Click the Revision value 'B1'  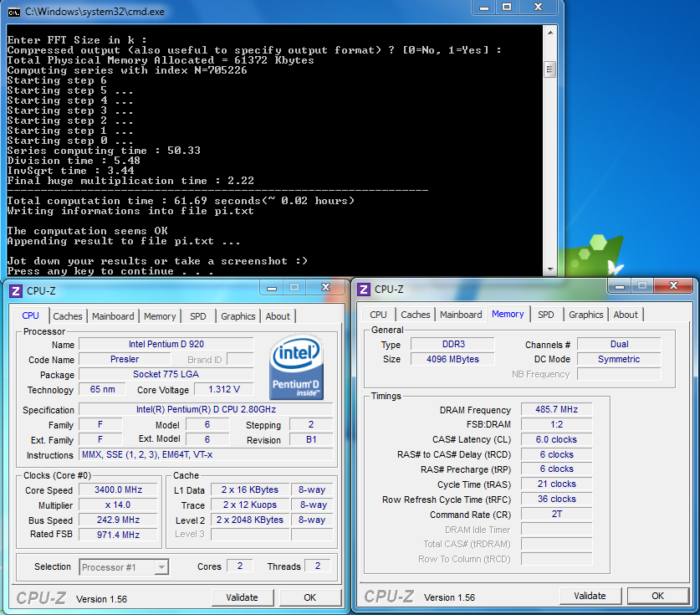pyautogui.click(x=311, y=439)
